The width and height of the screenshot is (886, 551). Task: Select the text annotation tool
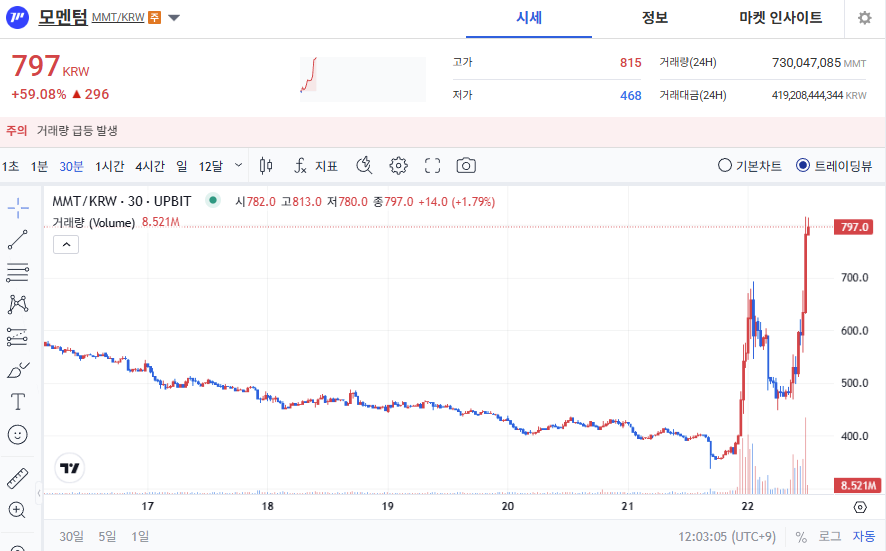click(x=18, y=402)
